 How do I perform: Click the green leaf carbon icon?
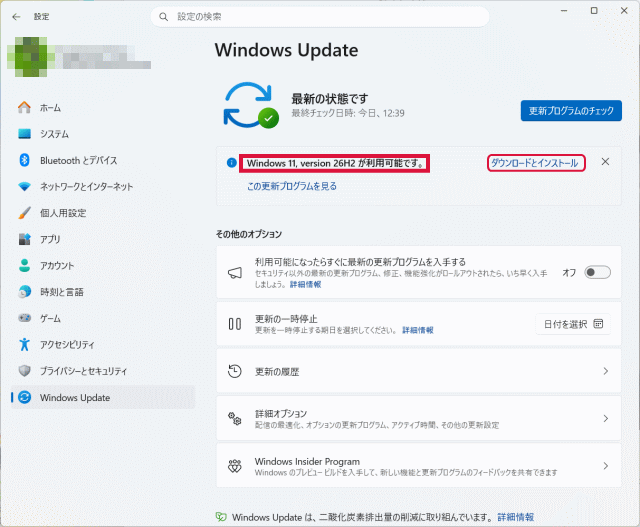point(221,517)
